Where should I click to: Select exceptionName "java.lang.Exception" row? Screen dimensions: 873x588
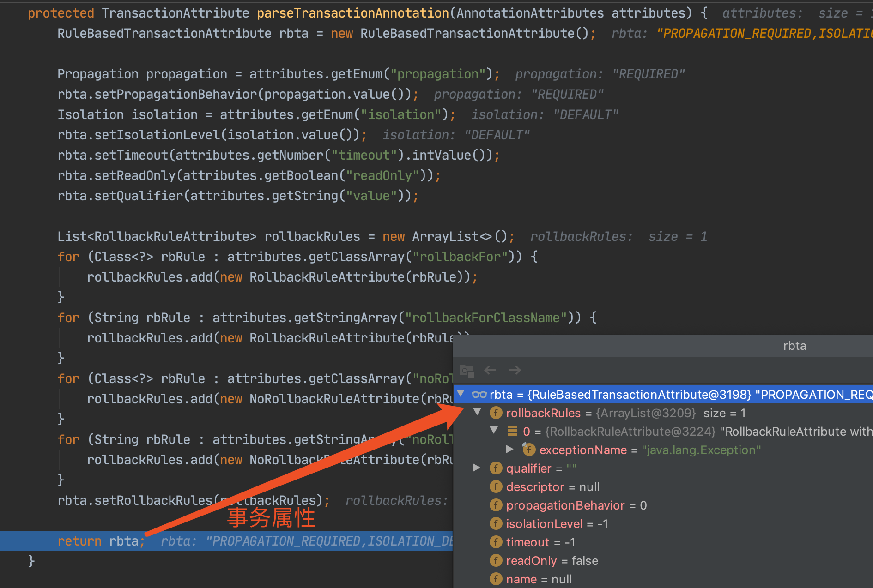(663, 450)
